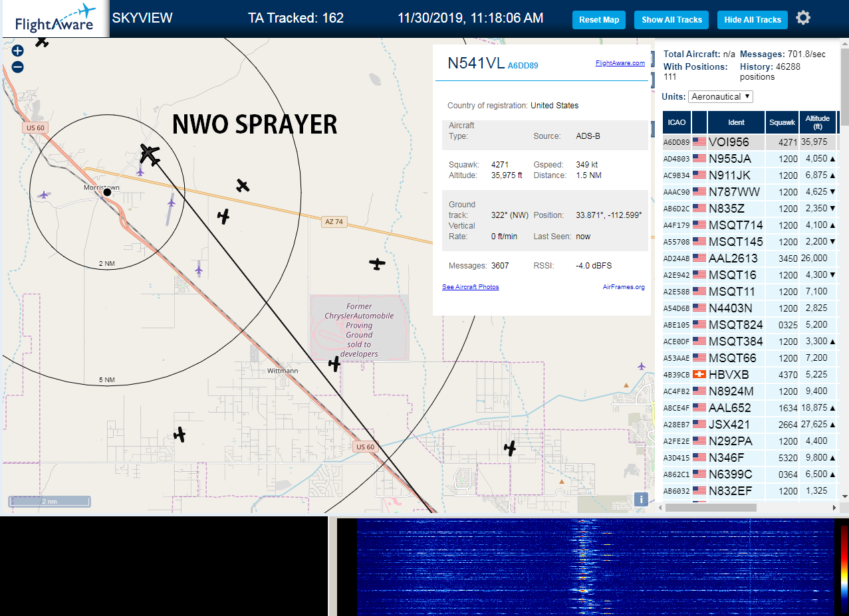Click the FlightAware logo

coord(55,19)
